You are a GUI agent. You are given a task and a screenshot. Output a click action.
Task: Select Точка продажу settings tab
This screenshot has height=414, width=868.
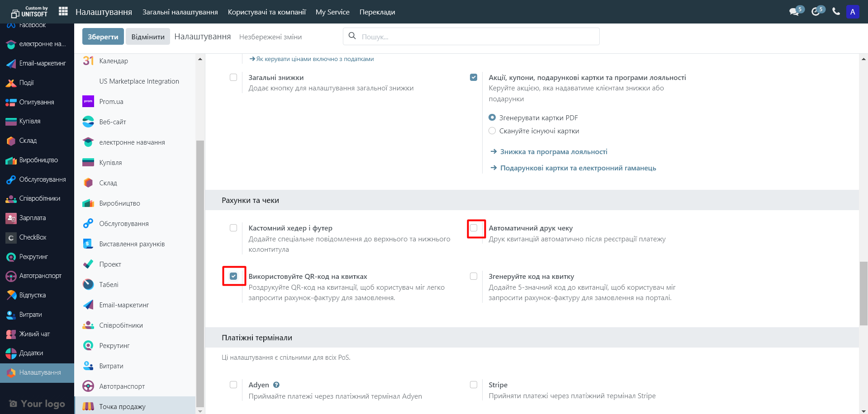135,406
